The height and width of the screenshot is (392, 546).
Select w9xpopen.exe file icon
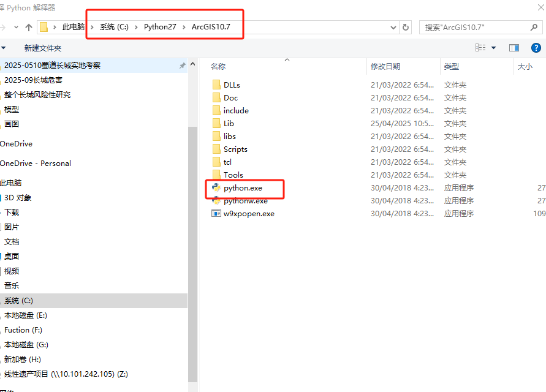pos(216,213)
